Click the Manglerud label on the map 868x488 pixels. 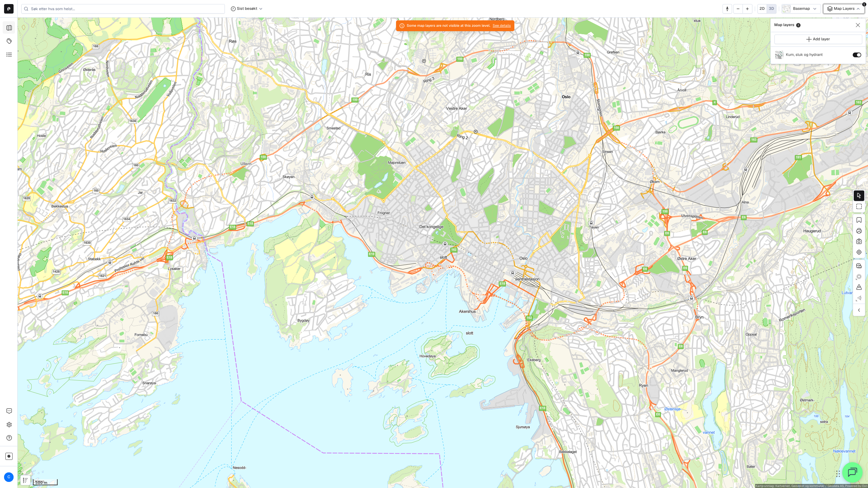click(x=679, y=371)
